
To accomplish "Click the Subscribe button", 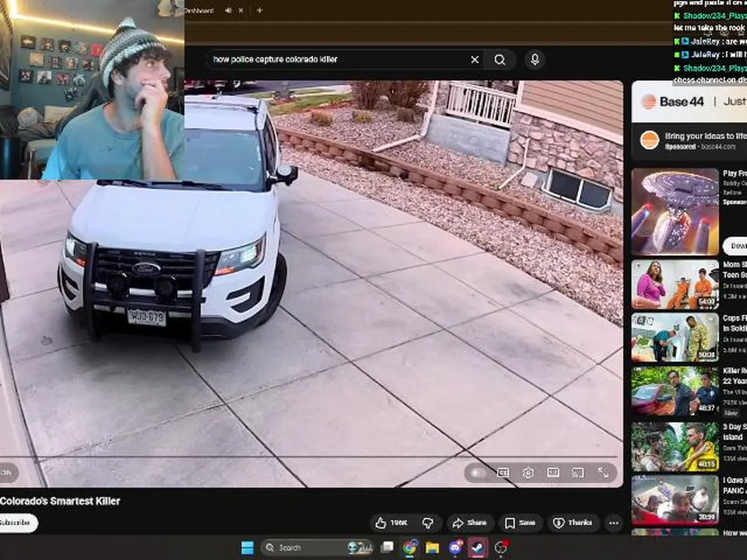I will click(x=17, y=523).
